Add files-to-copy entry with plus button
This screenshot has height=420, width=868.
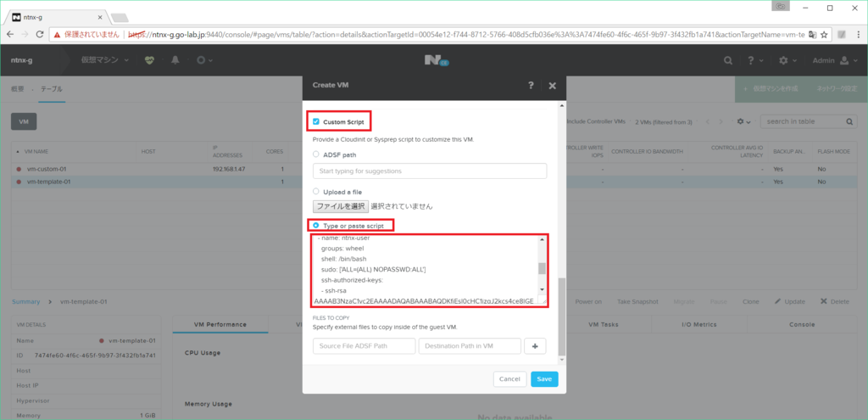tap(536, 346)
